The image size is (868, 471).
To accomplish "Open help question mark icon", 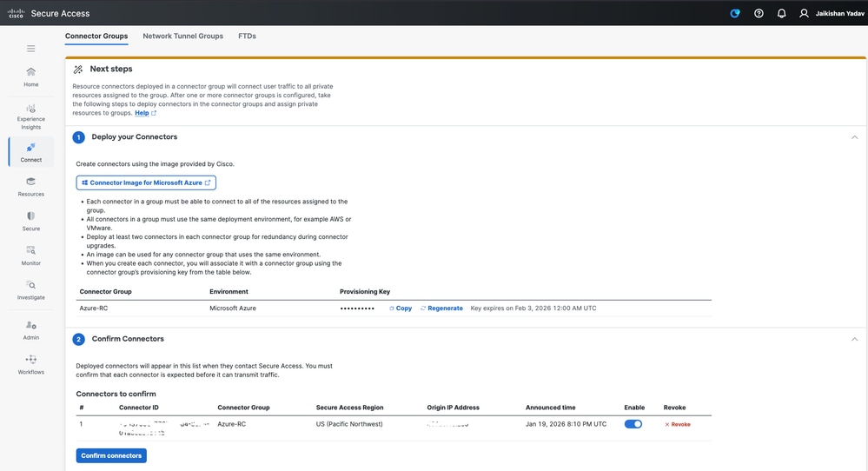I will (759, 13).
